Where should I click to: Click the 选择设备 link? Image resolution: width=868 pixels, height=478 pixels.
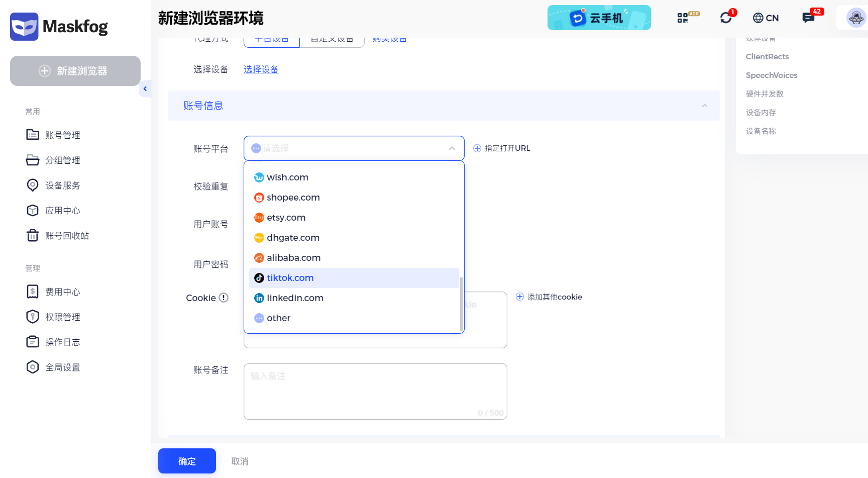point(261,69)
